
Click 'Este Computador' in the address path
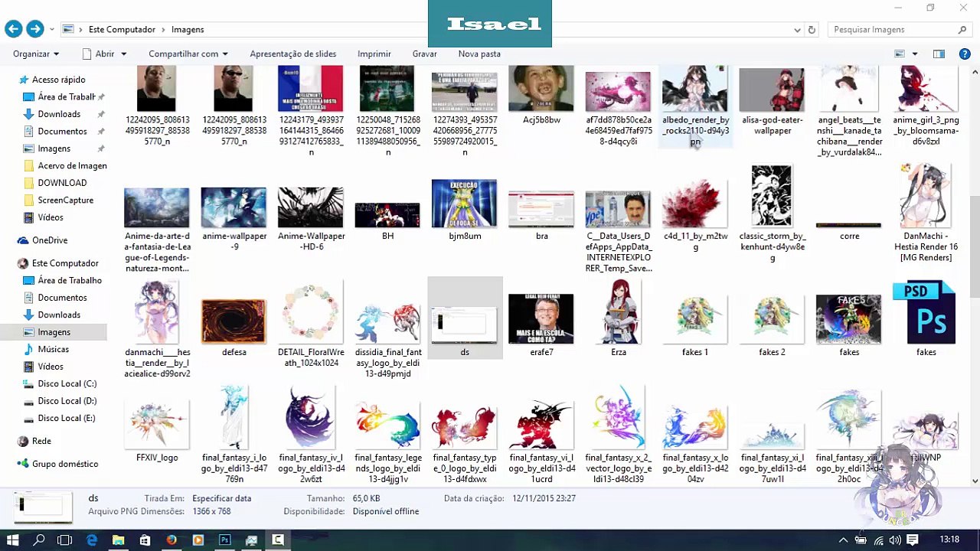click(x=122, y=30)
